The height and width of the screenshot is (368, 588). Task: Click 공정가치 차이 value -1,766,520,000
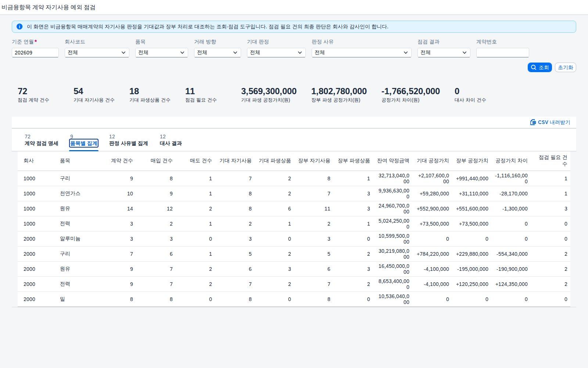[x=410, y=91]
